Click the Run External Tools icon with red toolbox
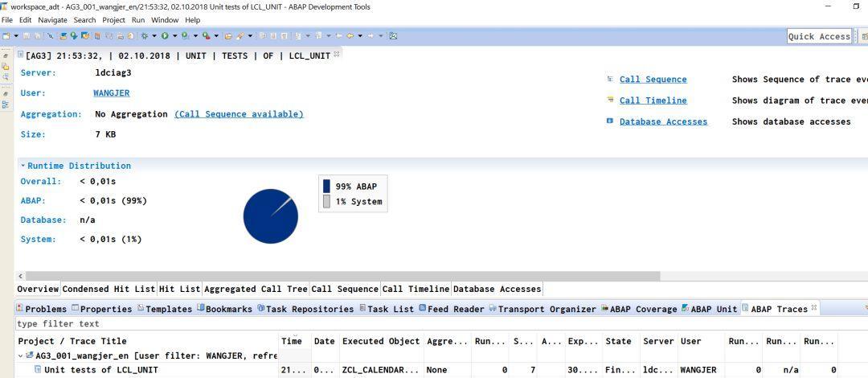The image size is (868, 378). pyautogui.click(x=206, y=36)
